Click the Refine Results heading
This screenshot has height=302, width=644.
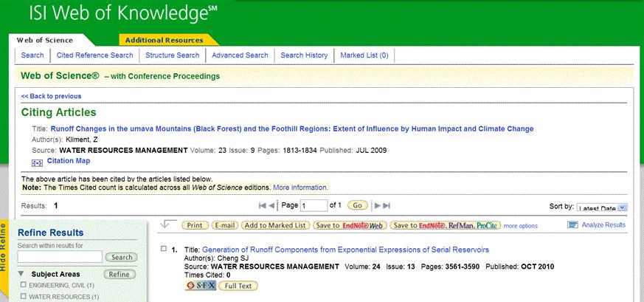pos(50,233)
